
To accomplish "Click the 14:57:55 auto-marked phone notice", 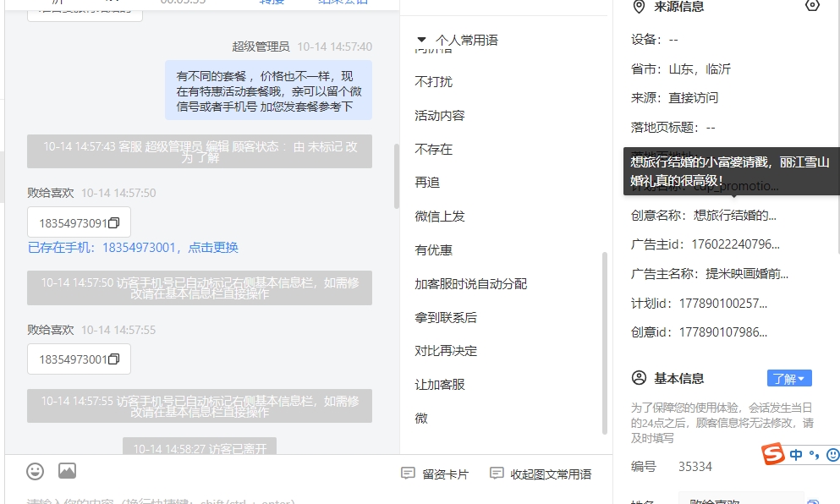I will (200, 406).
